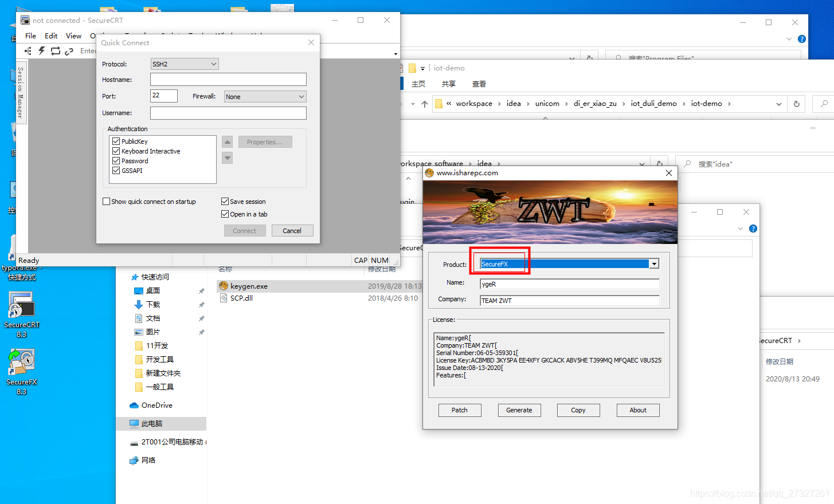Open the Session Manager side tab

(x=21, y=92)
